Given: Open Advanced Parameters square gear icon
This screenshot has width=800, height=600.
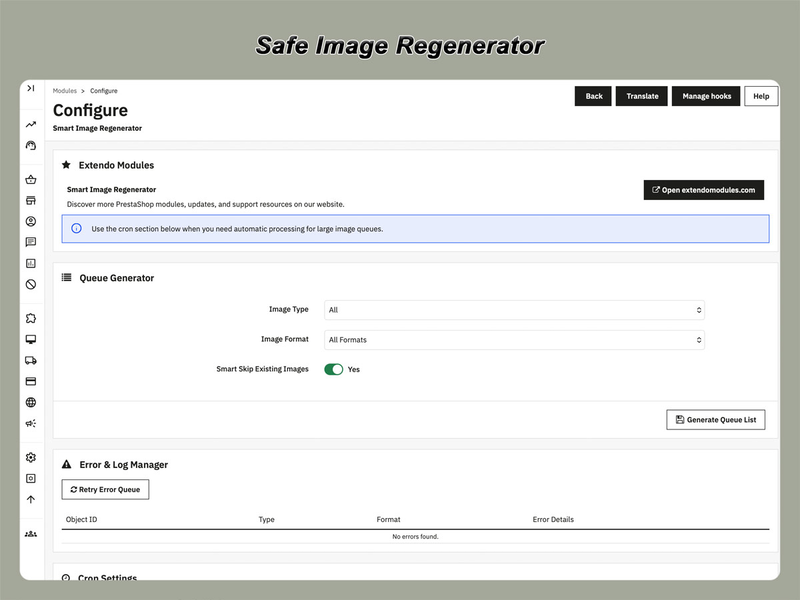Looking at the screenshot, I should 31,478.
